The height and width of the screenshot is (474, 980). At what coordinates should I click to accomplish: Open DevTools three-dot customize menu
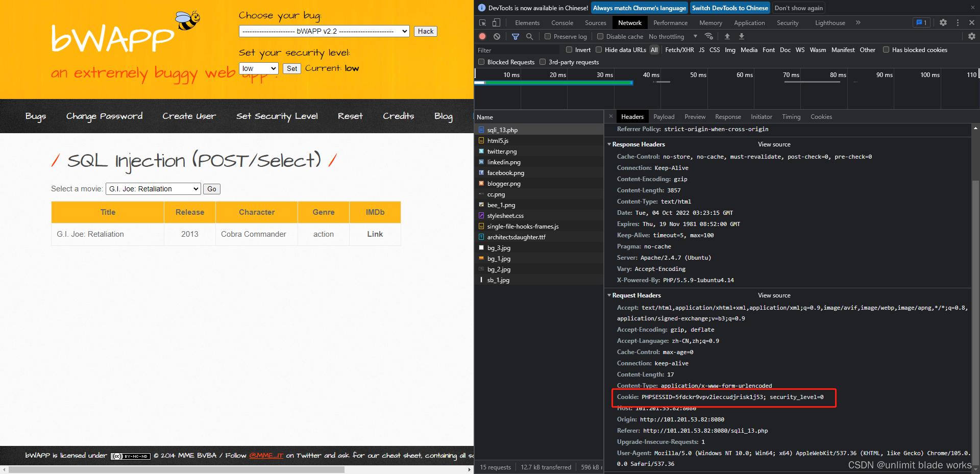[958, 22]
